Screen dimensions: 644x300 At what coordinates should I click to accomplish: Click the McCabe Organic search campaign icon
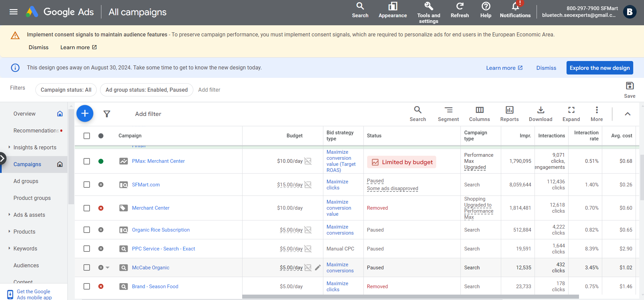click(124, 268)
